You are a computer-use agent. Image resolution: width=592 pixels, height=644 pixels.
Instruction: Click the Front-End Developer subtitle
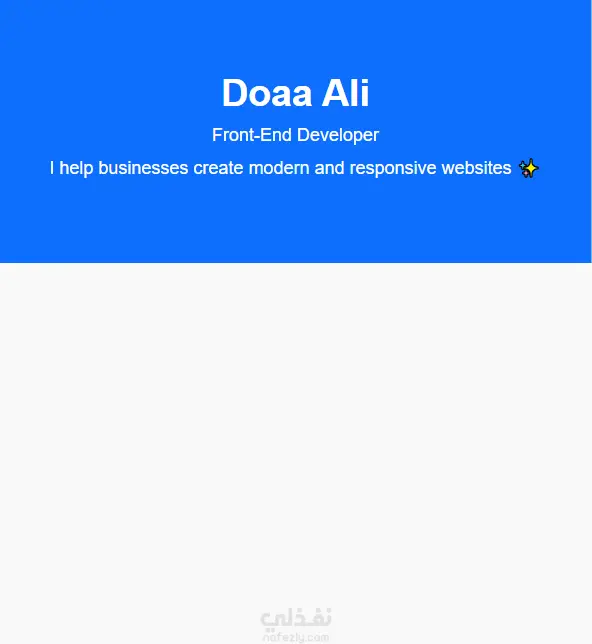pos(295,135)
